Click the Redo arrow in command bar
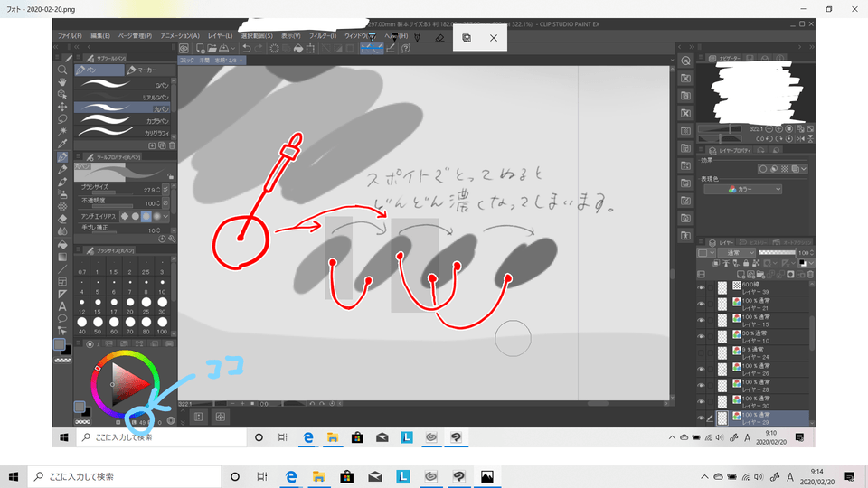This screenshot has width=868, height=488. (259, 49)
